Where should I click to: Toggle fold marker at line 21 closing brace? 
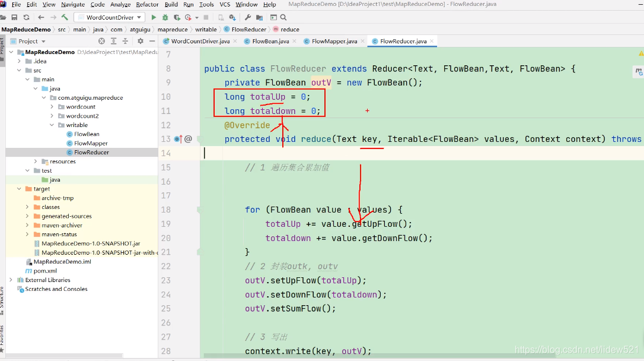pos(200,252)
